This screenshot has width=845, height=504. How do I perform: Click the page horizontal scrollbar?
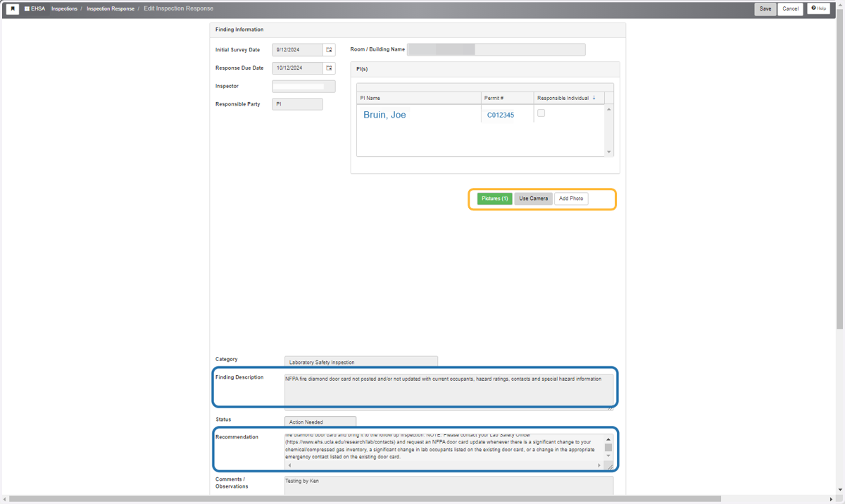(x=365, y=499)
